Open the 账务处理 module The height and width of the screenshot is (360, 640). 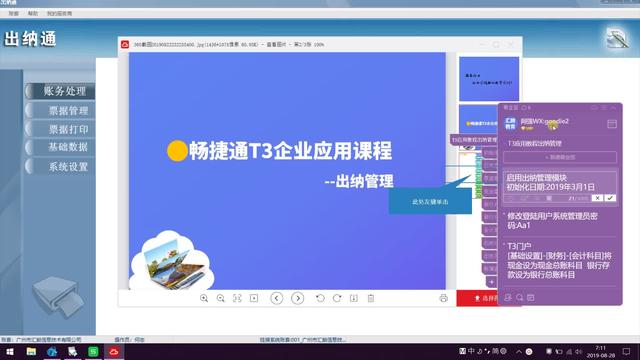pos(60,91)
